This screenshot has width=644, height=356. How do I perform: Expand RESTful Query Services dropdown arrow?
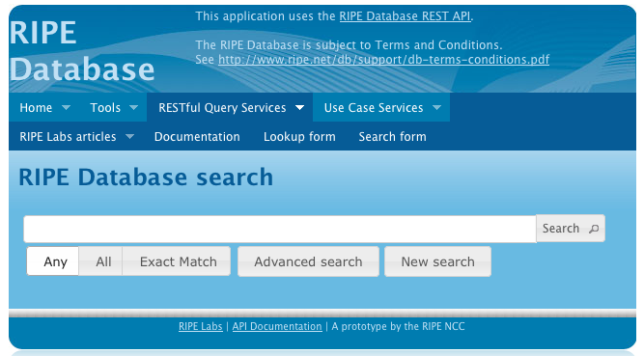click(300, 108)
